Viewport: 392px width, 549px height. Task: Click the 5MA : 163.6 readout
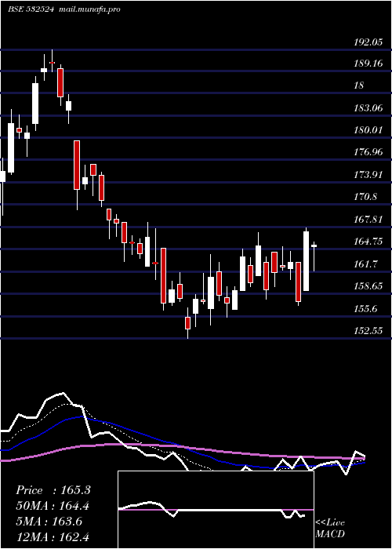pyautogui.click(x=49, y=522)
